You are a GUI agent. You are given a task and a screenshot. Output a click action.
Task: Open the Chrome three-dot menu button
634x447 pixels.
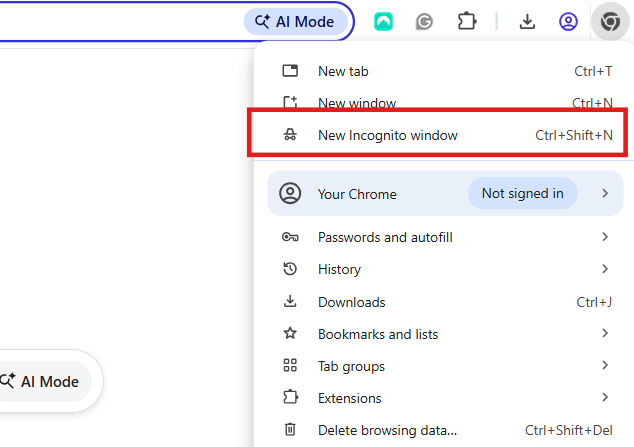(x=610, y=21)
